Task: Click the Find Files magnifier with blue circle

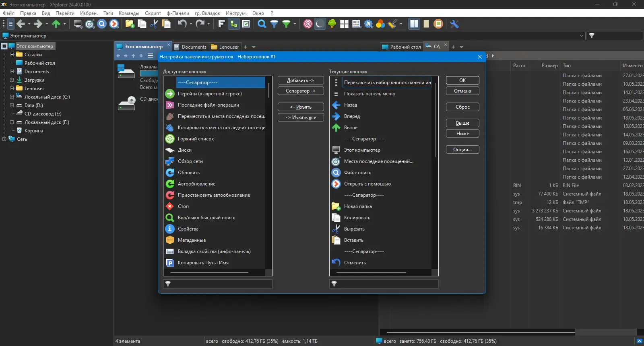Action: click(102, 24)
